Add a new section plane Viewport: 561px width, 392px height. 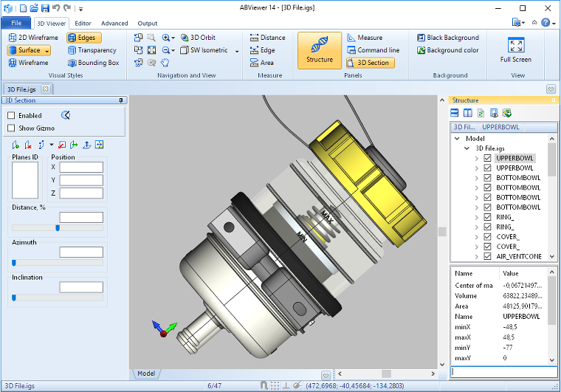(x=16, y=145)
